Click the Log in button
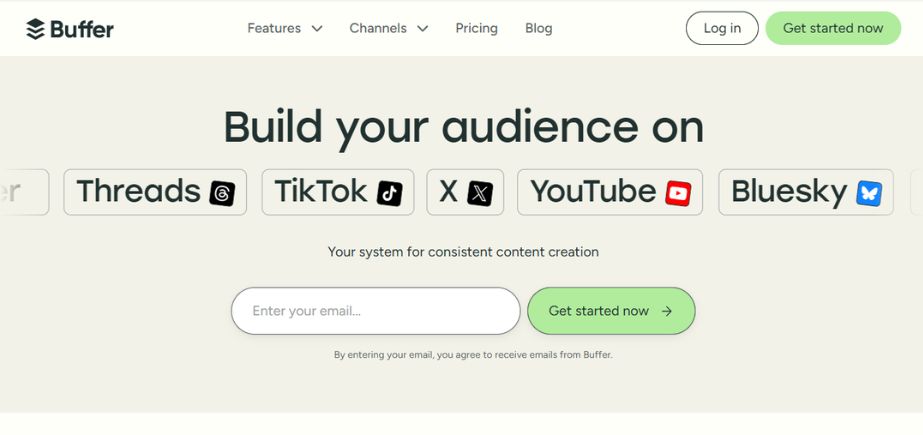Image resolution: width=923 pixels, height=435 pixels. pos(722,28)
